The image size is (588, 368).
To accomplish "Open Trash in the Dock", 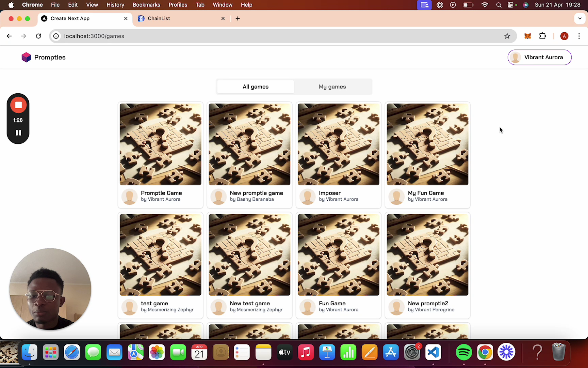I will coord(558,352).
